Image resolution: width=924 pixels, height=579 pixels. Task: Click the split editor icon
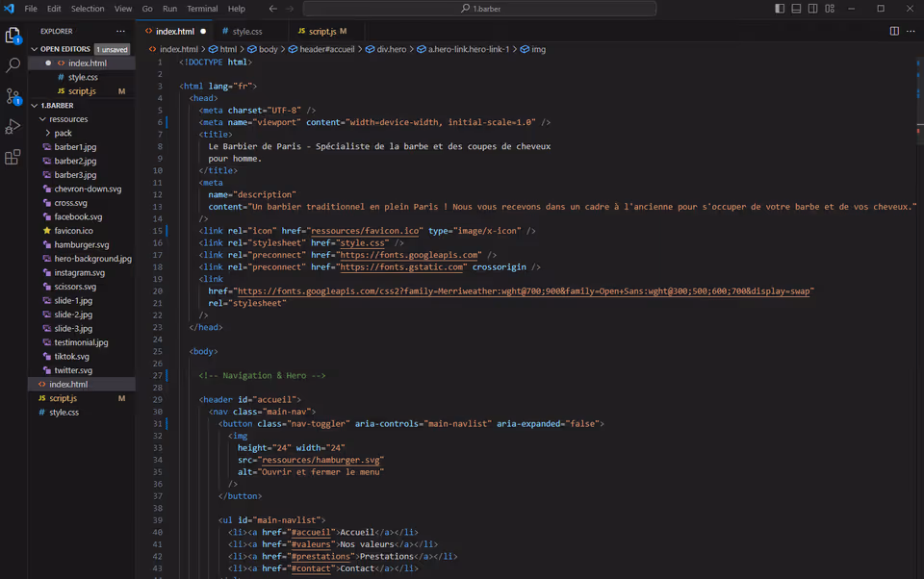coord(895,31)
